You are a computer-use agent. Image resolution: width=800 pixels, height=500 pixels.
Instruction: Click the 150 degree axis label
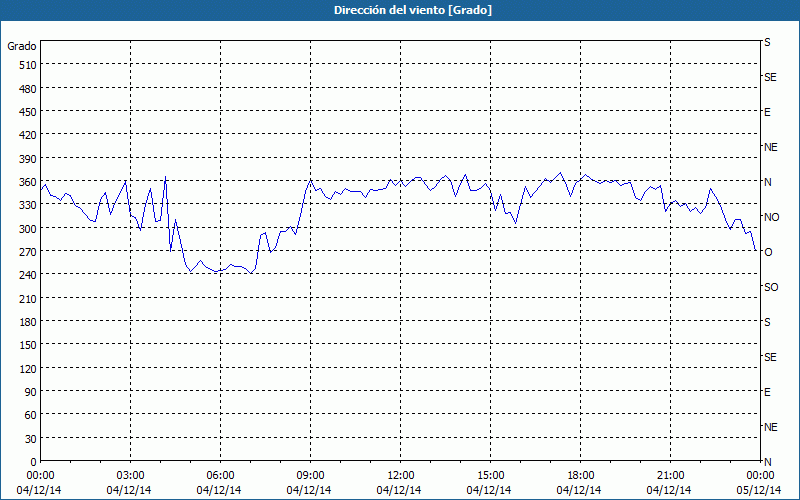(28, 345)
